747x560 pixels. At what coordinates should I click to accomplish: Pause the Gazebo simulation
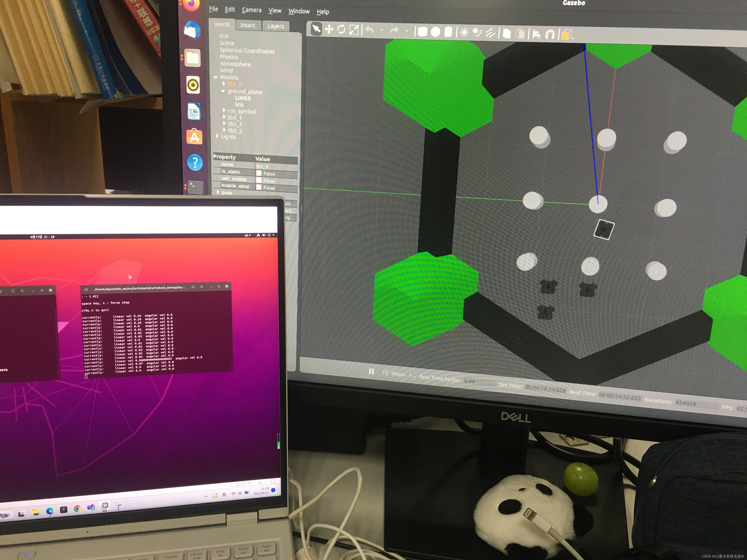(371, 371)
